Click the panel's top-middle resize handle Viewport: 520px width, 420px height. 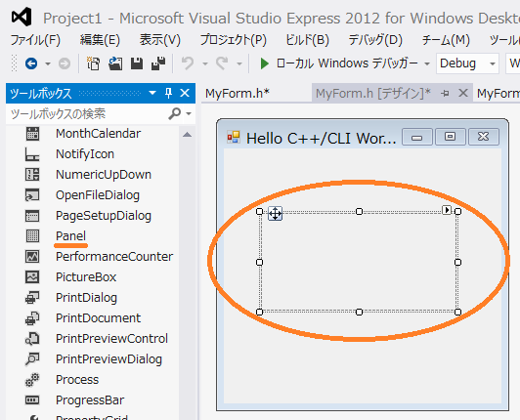click(x=359, y=212)
